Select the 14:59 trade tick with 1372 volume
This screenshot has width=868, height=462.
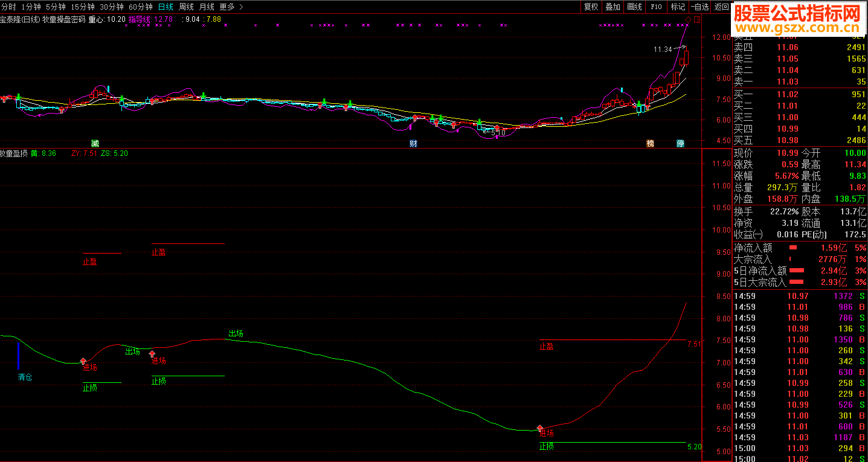[800, 296]
